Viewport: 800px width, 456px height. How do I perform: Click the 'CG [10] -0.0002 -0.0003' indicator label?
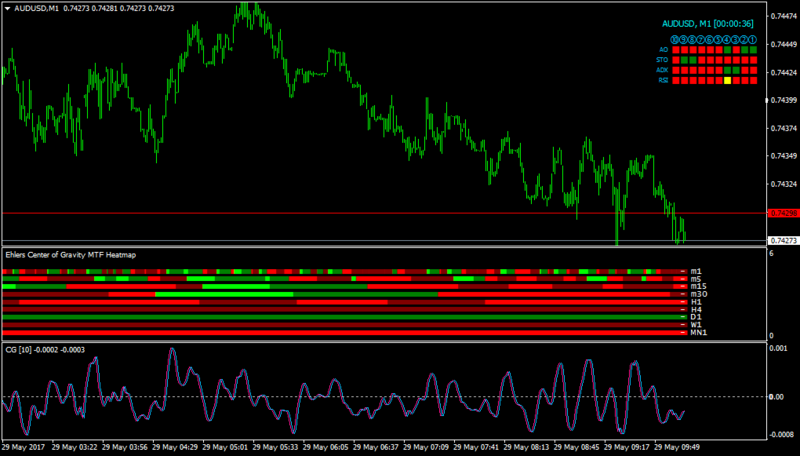pos(45,350)
